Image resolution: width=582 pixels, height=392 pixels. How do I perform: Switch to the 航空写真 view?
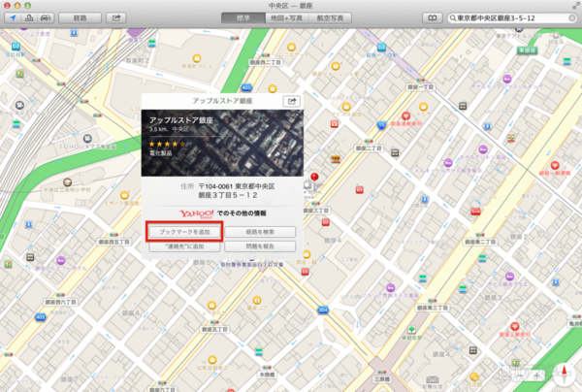(x=330, y=17)
